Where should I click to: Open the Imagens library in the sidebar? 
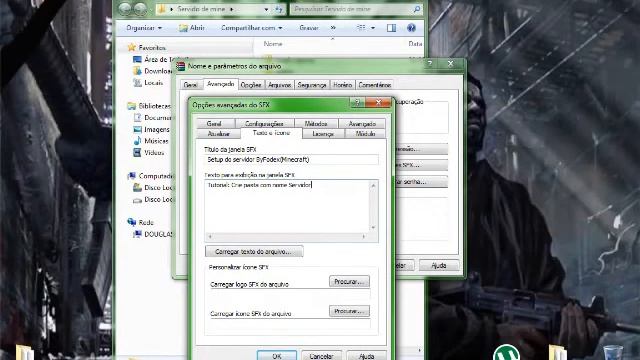[151, 129]
